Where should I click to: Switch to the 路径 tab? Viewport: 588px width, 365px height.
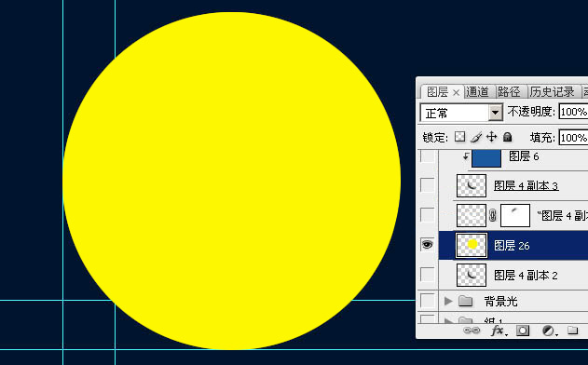(509, 92)
